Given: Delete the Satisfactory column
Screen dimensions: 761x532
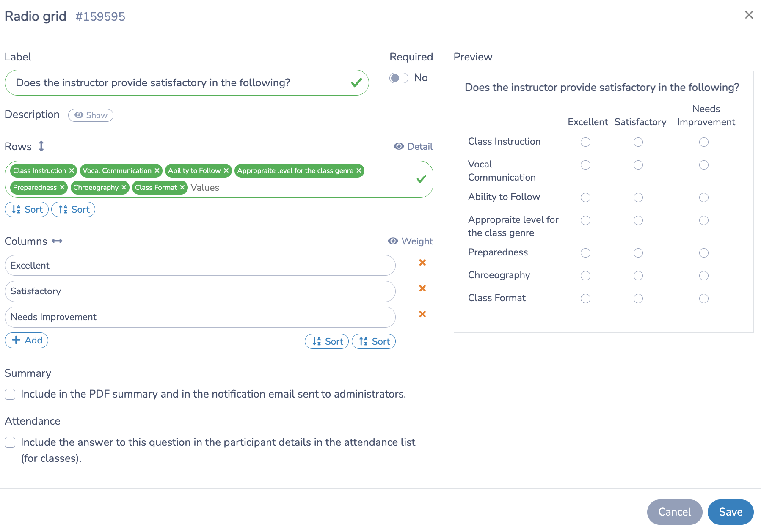Looking at the screenshot, I should click(x=422, y=288).
